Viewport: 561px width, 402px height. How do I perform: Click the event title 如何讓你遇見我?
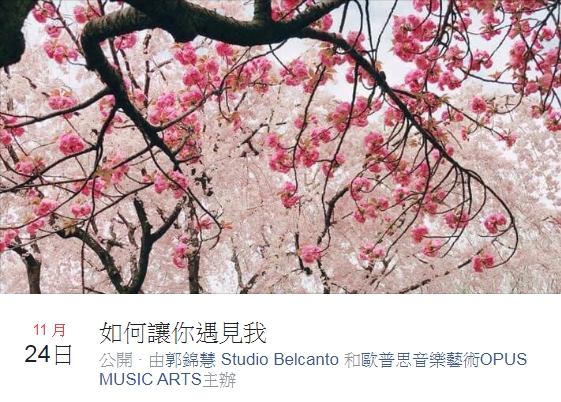[183, 333]
